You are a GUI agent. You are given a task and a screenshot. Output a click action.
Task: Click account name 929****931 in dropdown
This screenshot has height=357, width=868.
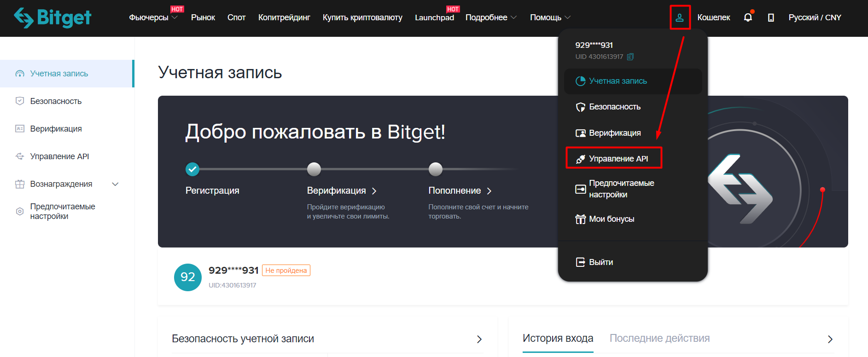pyautogui.click(x=594, y=45)
